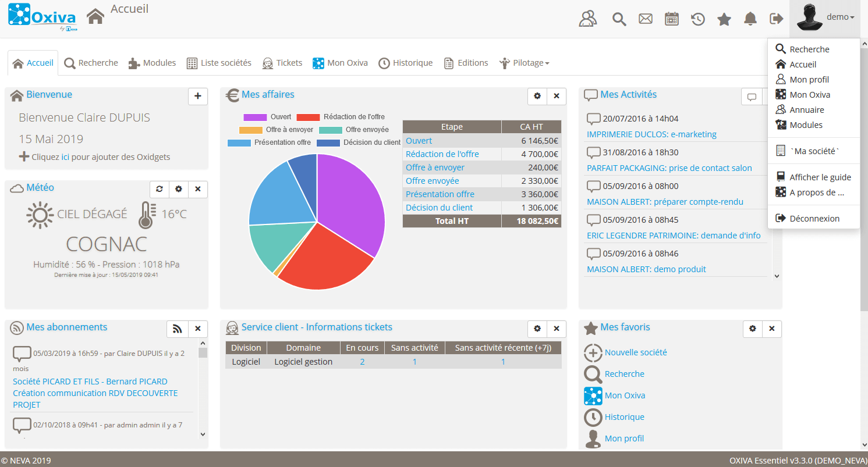Open Mon Oxiva favorite link
The width and height of the screenshot is (868, 467).
click(625, 395)
